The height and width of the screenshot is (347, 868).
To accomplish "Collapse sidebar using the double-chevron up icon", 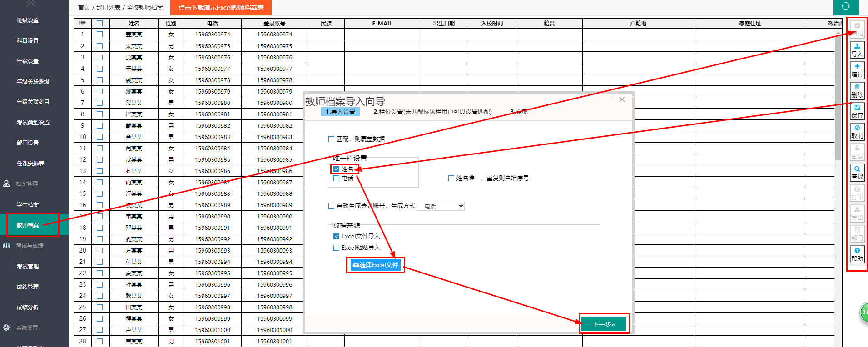I will (x=31, y=4).
